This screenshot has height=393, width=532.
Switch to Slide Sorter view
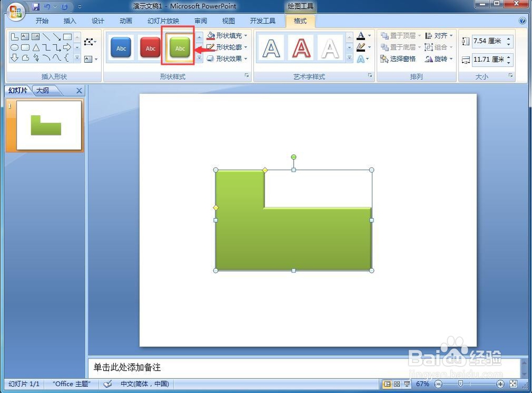coord(397,384)
